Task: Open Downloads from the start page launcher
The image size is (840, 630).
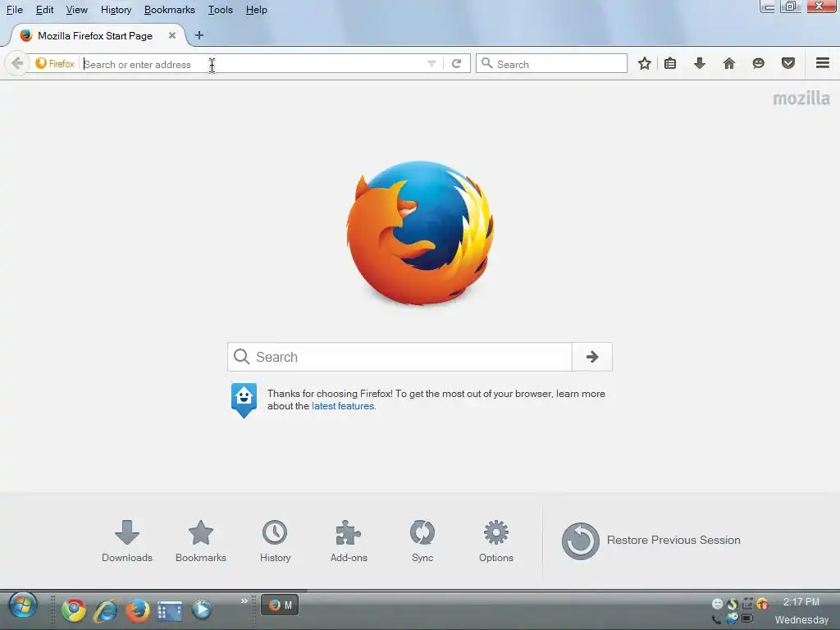Action: pyautogui.click(x=127, y=541)
